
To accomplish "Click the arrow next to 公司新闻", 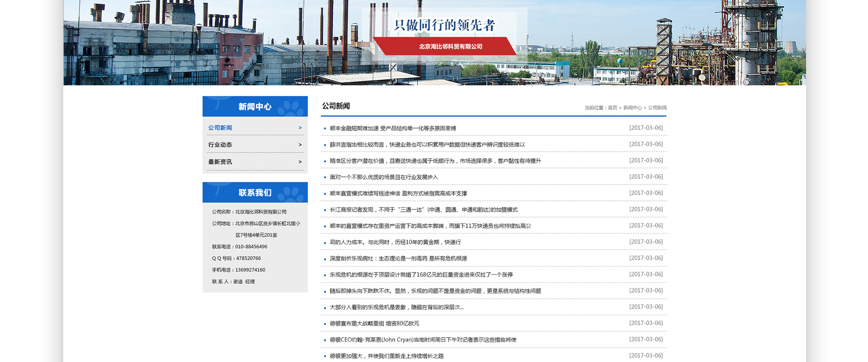I will [x=300, y=128].
